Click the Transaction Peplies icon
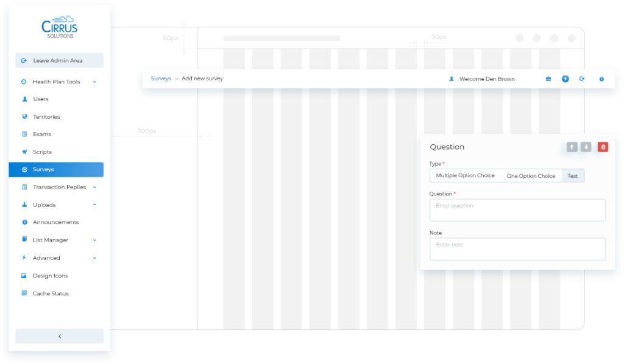 click(x=24, y=187)
